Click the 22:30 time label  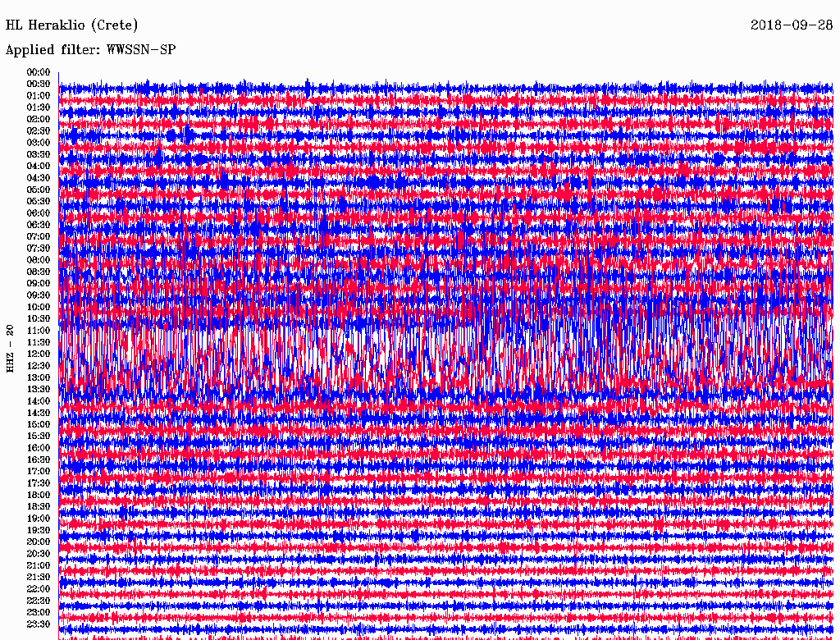click(39, 601)
